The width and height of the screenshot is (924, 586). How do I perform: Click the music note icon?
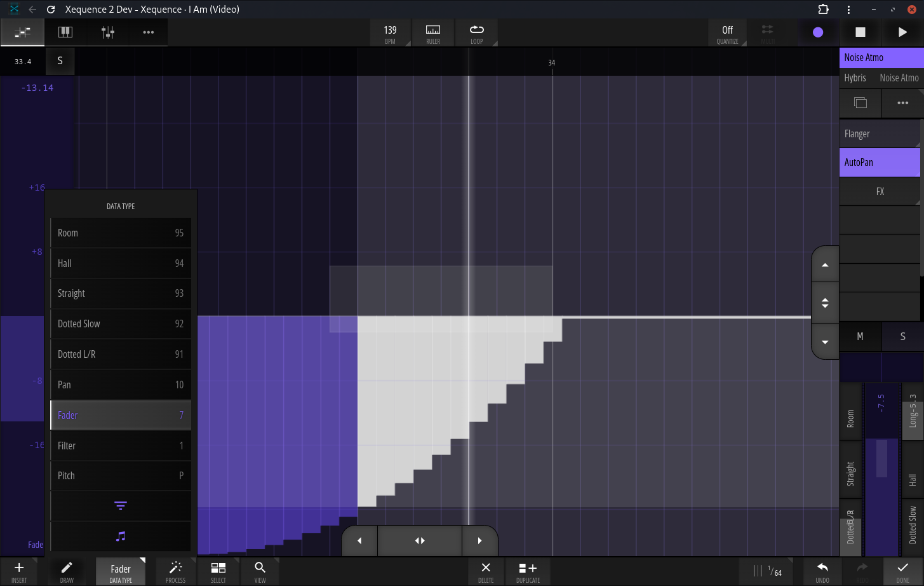coord(121,536)
